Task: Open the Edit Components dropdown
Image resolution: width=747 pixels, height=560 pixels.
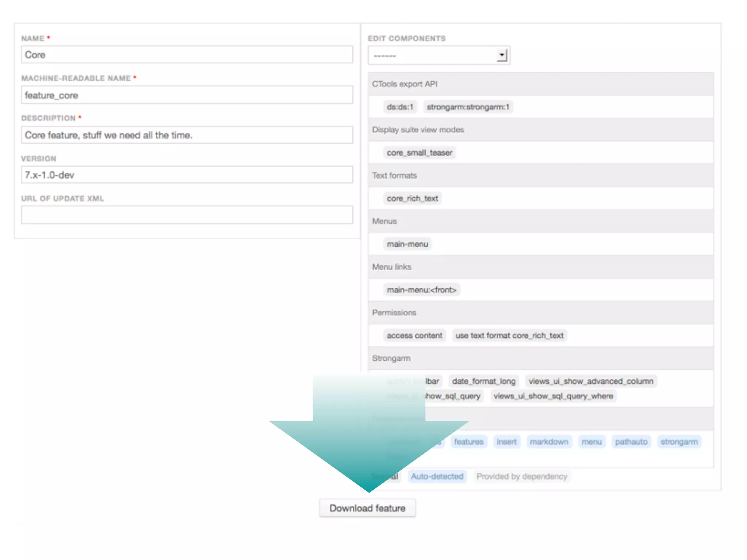Action: (439, 55)
